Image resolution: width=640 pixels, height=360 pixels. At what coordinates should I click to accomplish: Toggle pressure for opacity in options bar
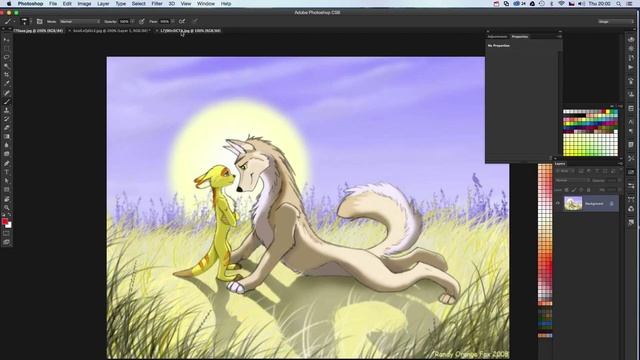tap(142, 21)
